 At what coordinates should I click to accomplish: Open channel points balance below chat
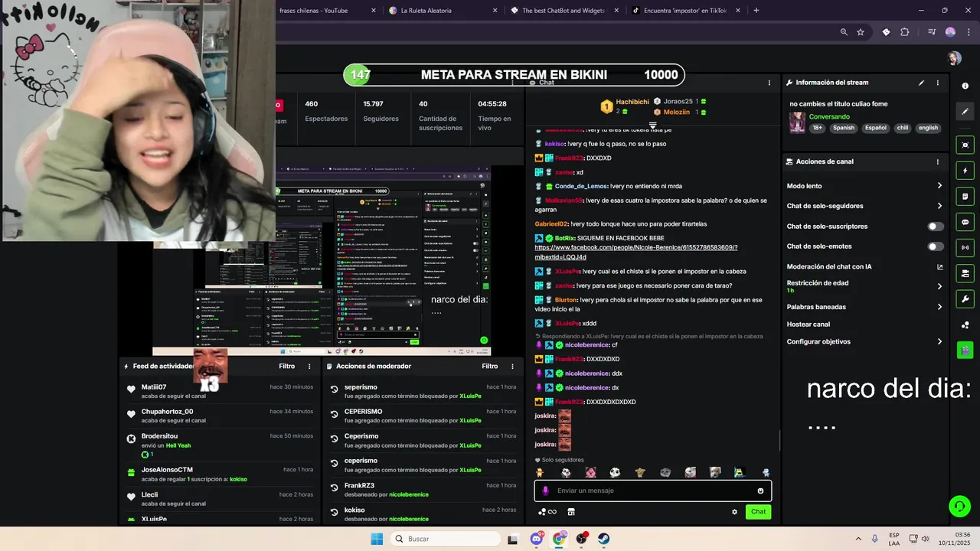coord(547,512)
